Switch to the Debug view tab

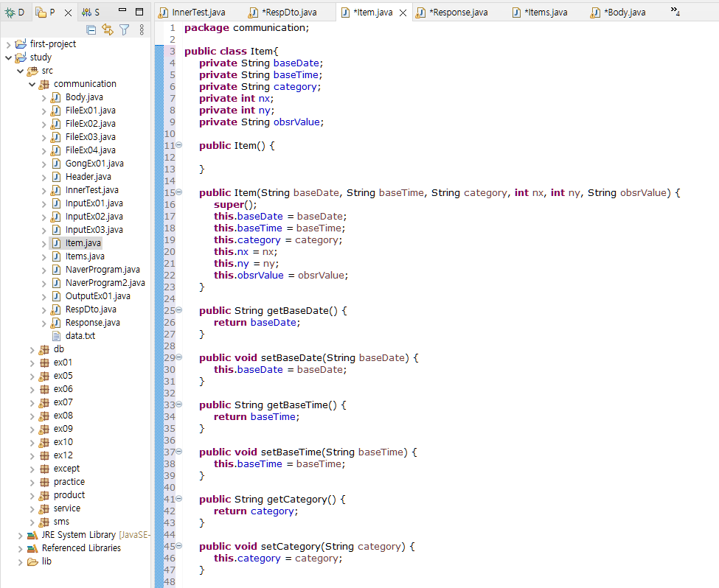tap(14, 13)
